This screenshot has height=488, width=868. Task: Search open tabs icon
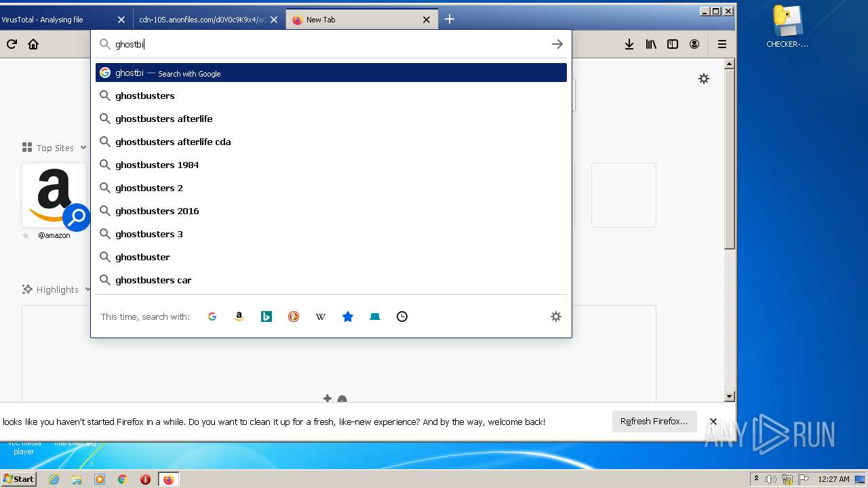click(x=375, y=317)
